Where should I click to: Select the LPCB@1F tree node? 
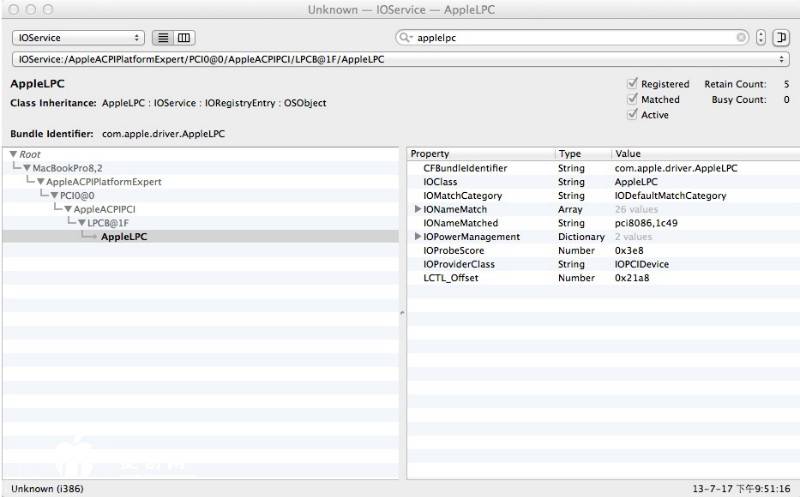(108, 223)
